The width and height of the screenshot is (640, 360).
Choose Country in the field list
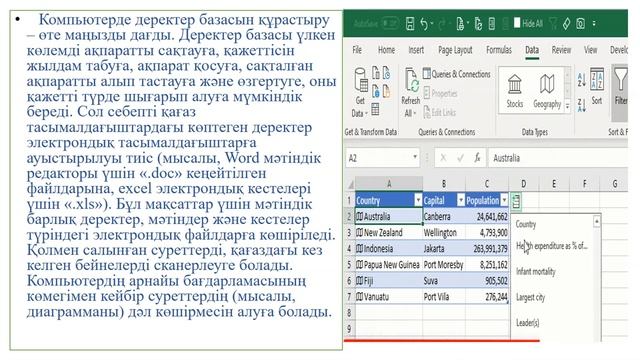point(526,224)
